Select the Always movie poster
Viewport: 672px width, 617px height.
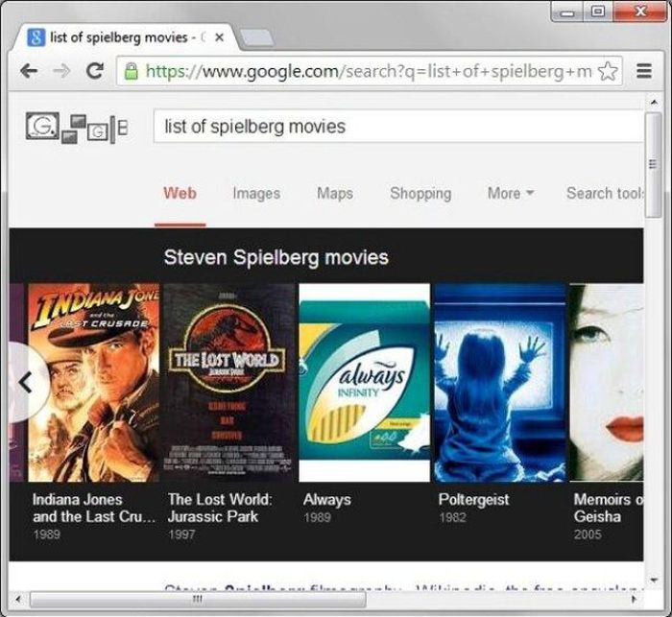(x=365, y=382)
